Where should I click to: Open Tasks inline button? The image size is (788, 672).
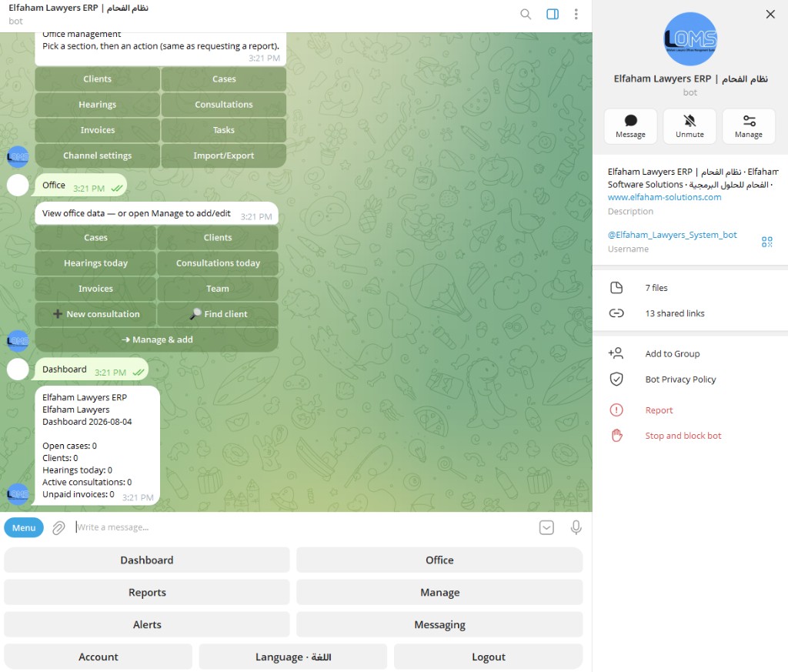tap(224, 130)
